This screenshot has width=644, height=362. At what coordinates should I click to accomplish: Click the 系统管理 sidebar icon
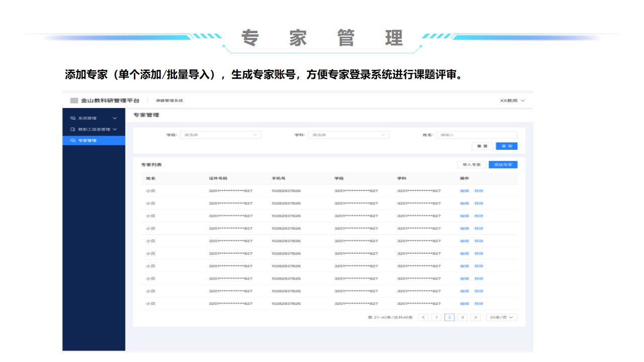coord(72,118)
